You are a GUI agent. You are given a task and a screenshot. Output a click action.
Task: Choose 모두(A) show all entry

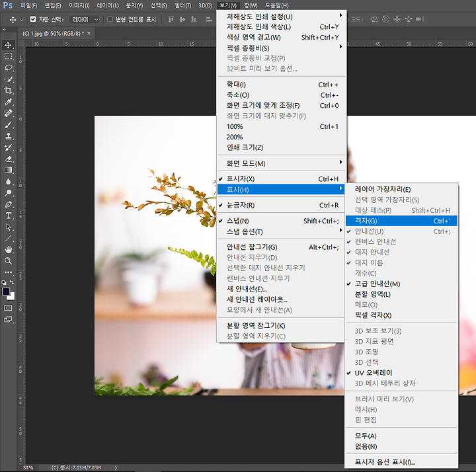click(401, 436)
